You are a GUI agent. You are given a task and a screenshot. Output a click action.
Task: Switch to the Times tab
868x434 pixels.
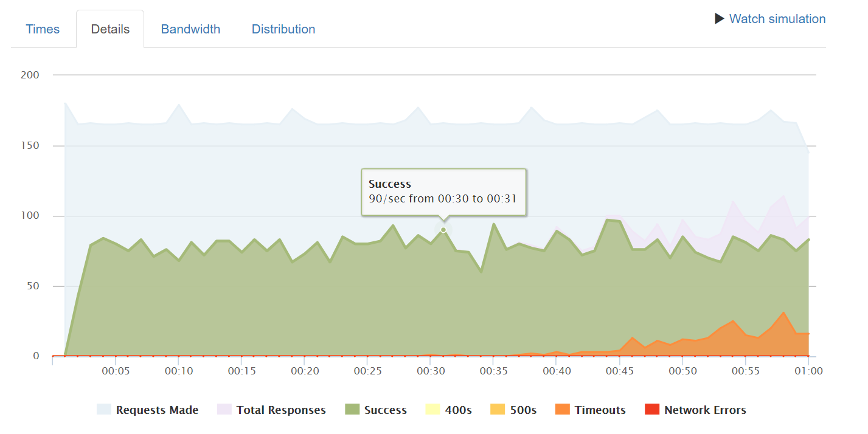[43, 29]
